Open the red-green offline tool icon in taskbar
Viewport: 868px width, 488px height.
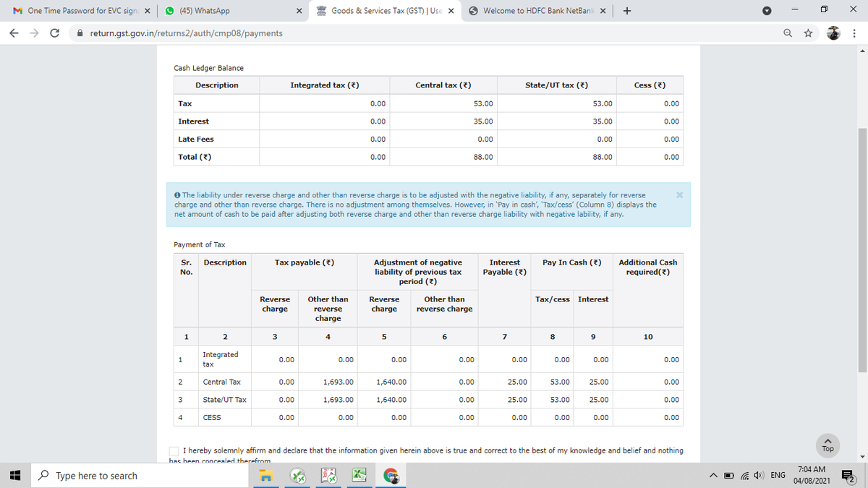330,476
